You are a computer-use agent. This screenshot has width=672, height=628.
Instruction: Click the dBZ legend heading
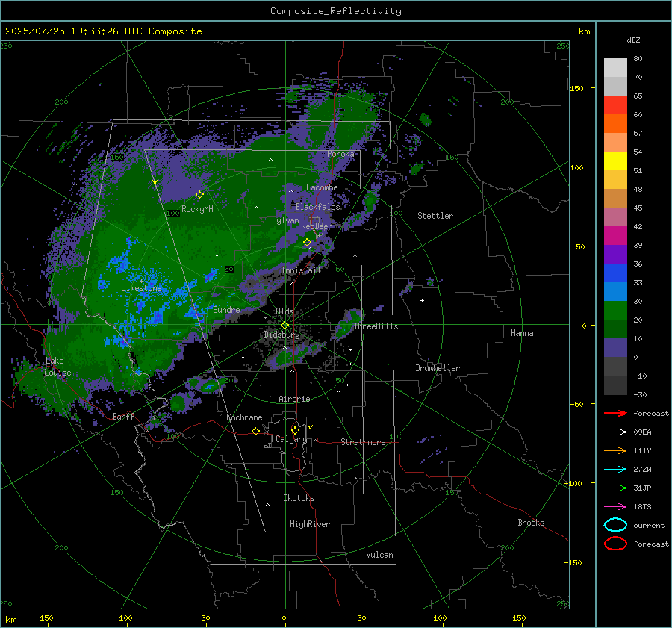click(x=633, y=40)
